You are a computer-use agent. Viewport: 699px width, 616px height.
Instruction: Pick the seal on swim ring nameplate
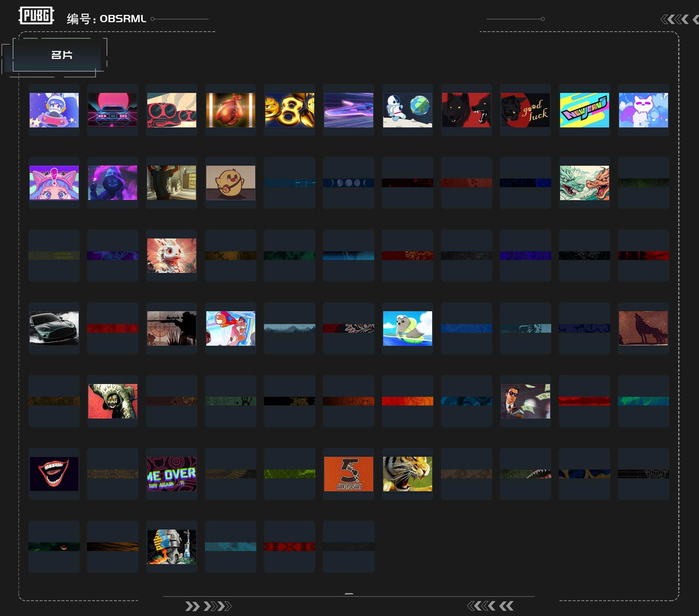[407, 328]
